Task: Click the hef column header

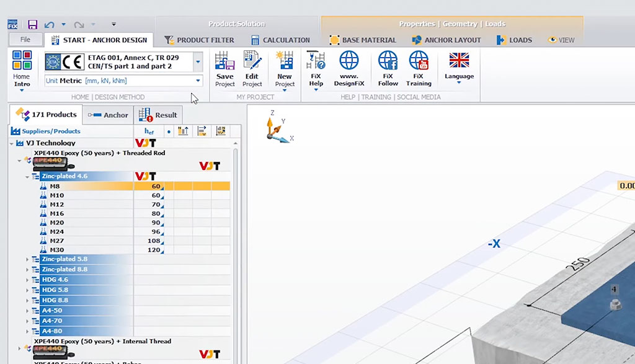Action: 149,131
